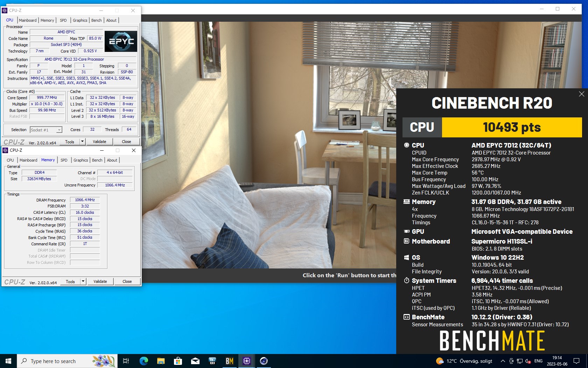588x368 pixels.
Task: Click the 10493 pts score banner
Action: (512, 127)
